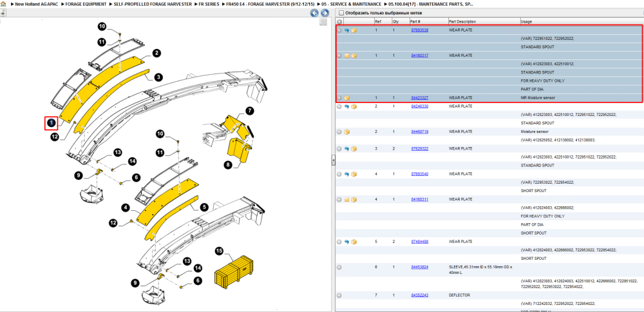This screenshot has height=312, width=644.
Task: Select callout 3 on the diagram
Action: tap(158, 77)
